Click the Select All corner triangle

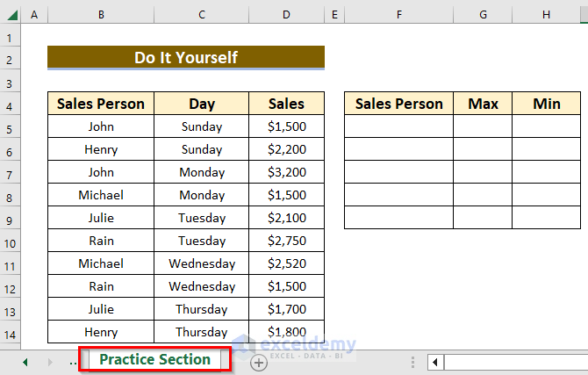10,15
